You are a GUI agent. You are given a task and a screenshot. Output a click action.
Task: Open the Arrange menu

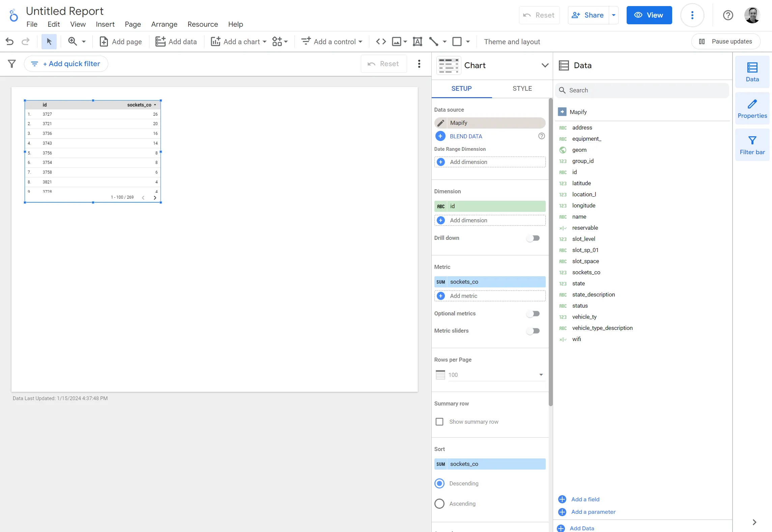point(164,24)
